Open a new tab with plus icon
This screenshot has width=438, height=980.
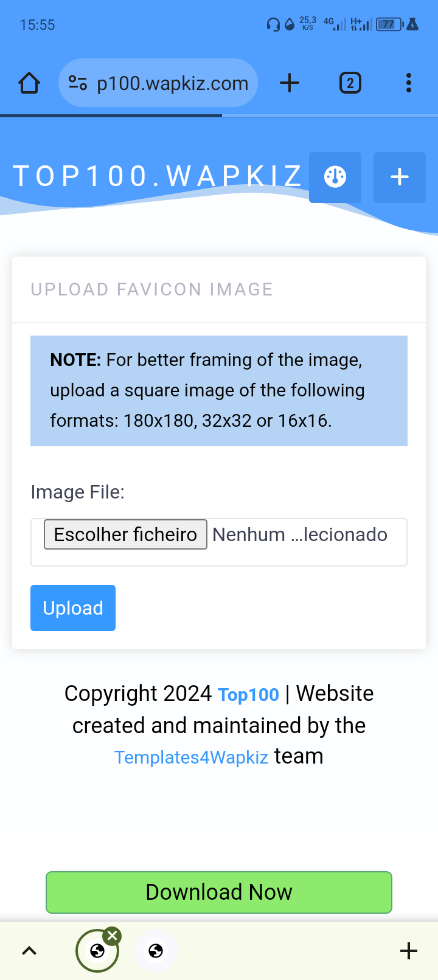(290, 83)
